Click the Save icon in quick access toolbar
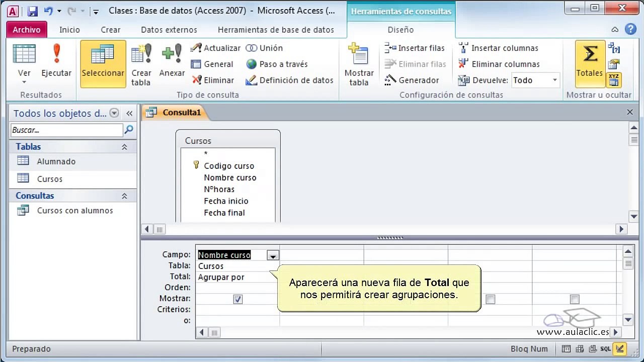The image size is (644, 362). click(x=32, y=11)
